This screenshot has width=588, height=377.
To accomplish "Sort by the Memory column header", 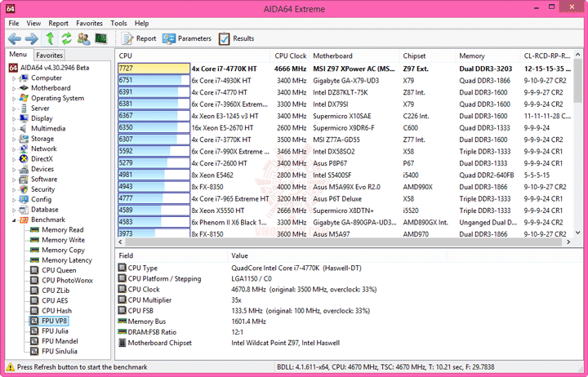I will 488,55.
